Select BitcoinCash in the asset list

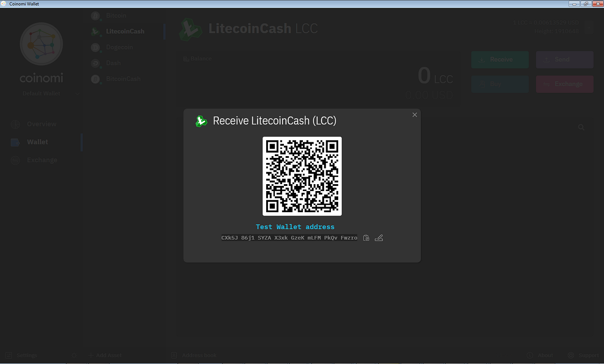[x=125, y=79]
